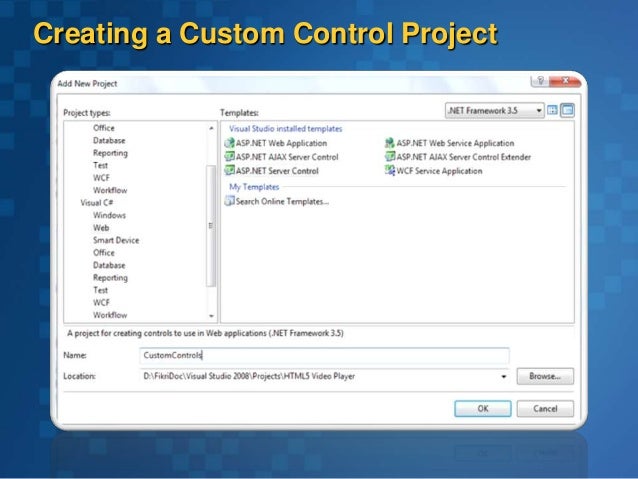
Task: Choose the WCF Service Application template icon
Action: [x=390, y=171]
